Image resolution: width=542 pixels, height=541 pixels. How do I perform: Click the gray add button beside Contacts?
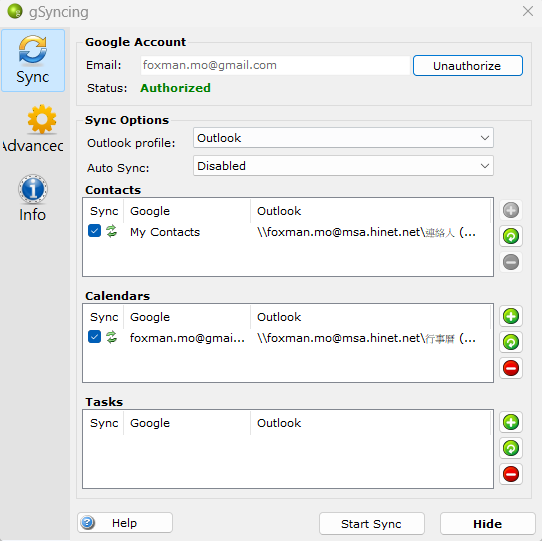pos(511,210)
